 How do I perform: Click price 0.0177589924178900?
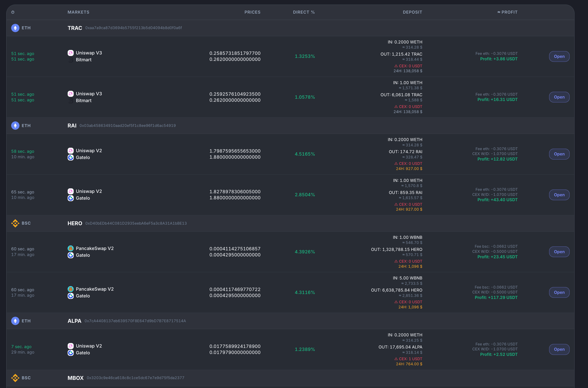(235, 346)
